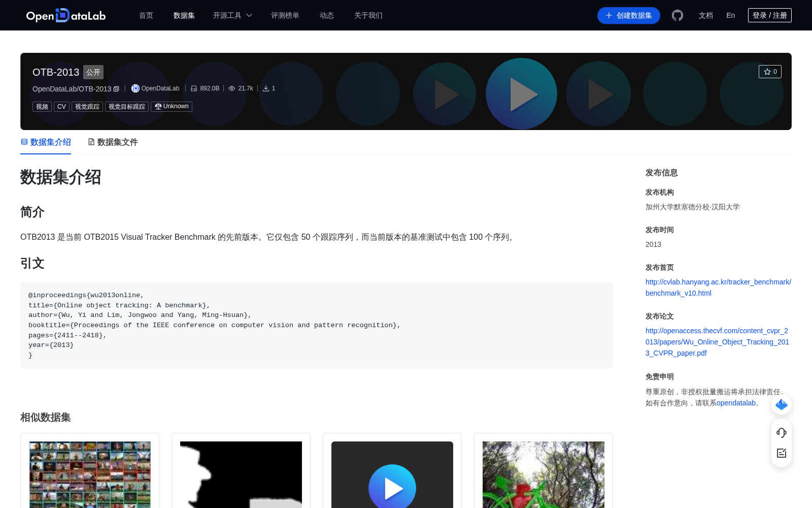Image resolution: width=812 pixels, height=508 pixels.
Task: Star the OTB-2013 dataset
Action: click(x=770, y=72)
